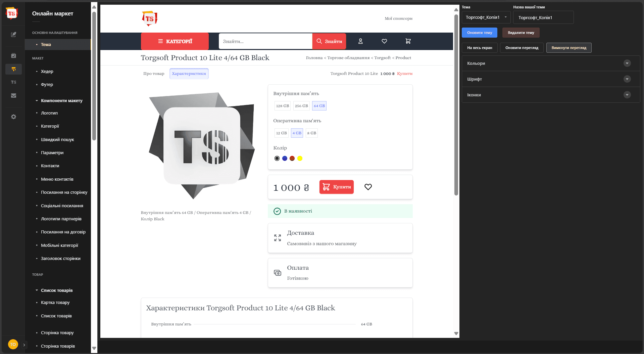
Task: Open the TS text sidebar icon
Action: click(x=13, y=82)
